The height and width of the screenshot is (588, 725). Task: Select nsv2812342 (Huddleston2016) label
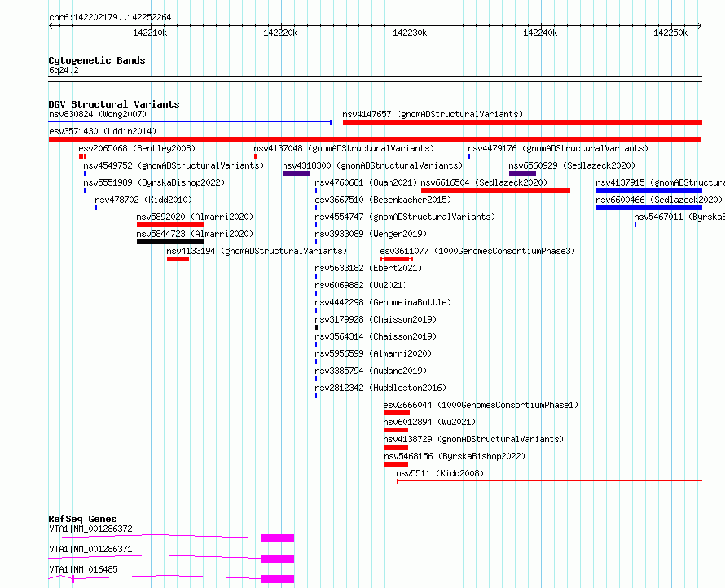tap(380, 388)
